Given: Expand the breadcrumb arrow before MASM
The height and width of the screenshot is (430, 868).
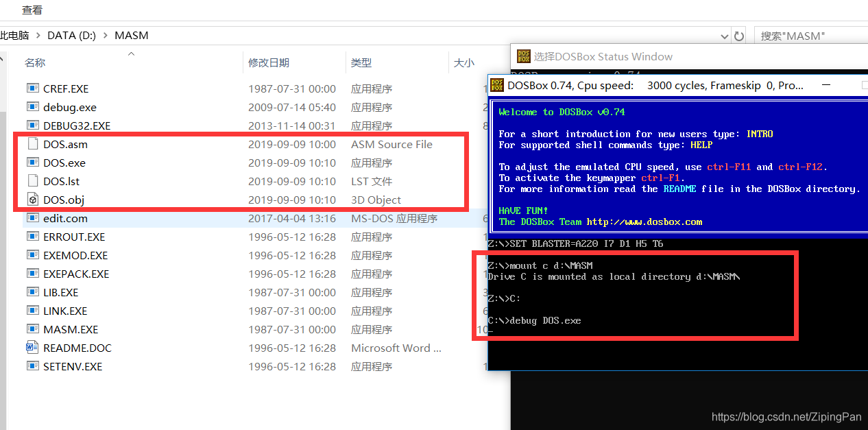Looking at the screenshot, I should tap(107, 36).
